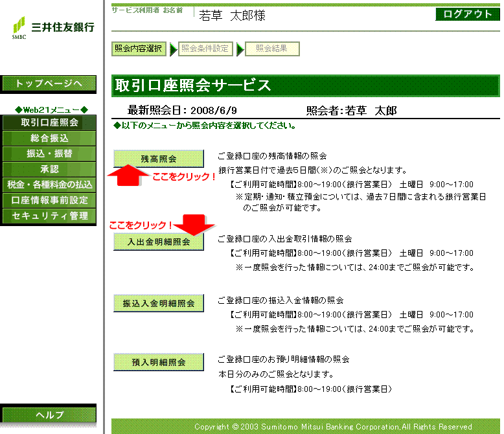Click text ご登録口座の振込入金情報の照会
Screen dimensions: 504x434
tap(281, 301)
